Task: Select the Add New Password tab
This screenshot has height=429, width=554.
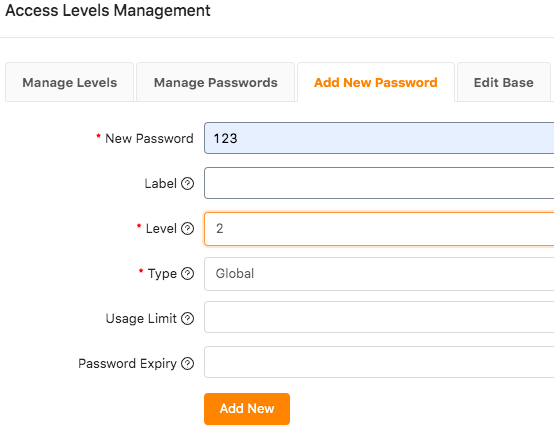Action: click(376, 82)
